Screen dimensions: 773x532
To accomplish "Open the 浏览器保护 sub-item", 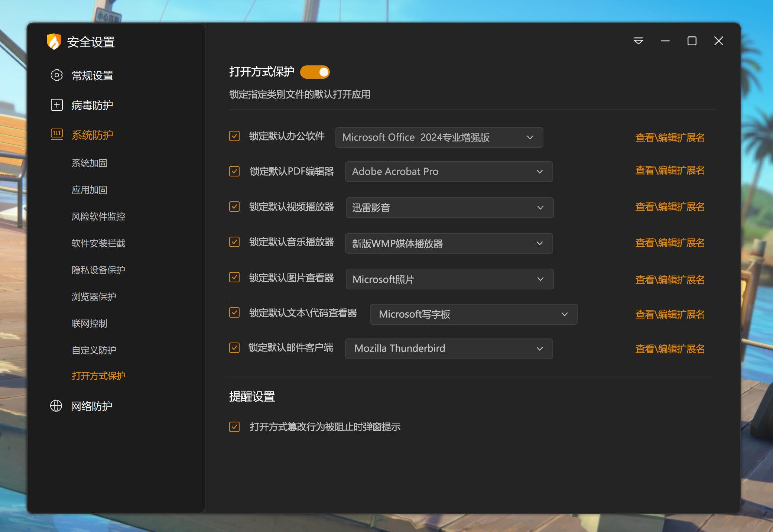I will pyautogui.click(x=94, y=297).
